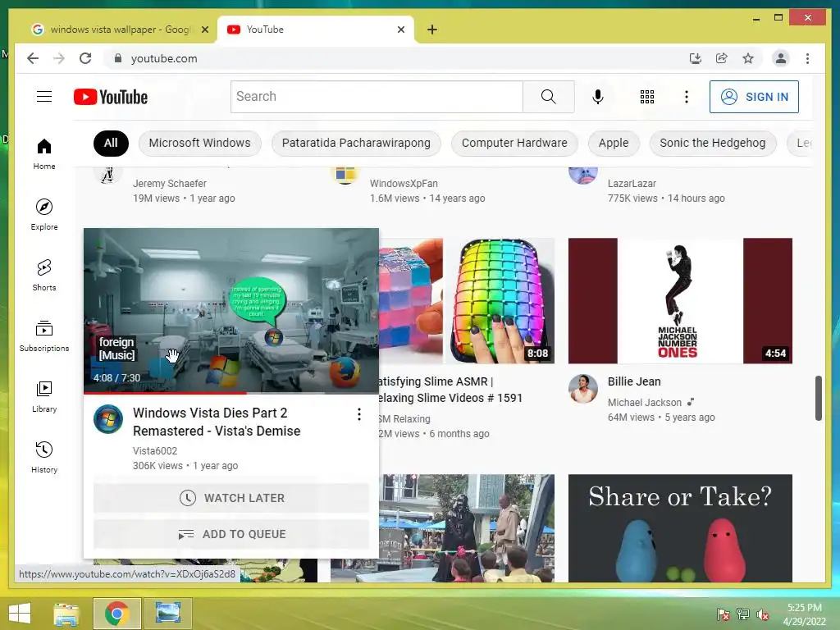Go to Home in sidebar
Image resolution: width=840 pixels, height=630 pixels.
tap(44, 154)
